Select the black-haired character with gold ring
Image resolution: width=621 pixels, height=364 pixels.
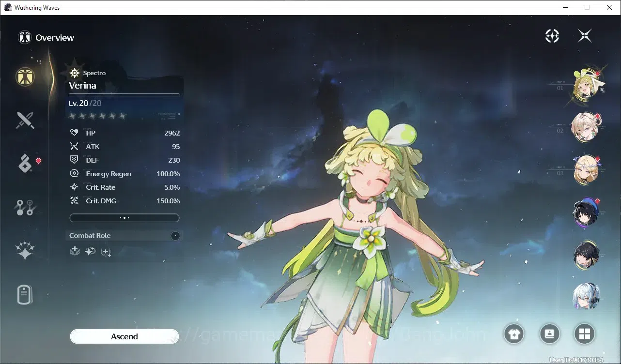pos(586,255)
